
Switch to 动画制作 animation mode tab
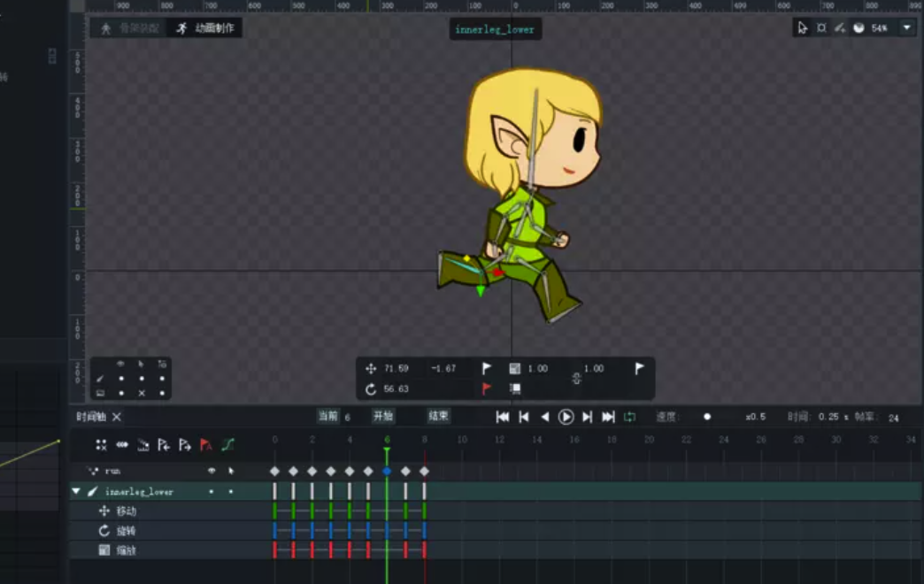click(206, 28)
